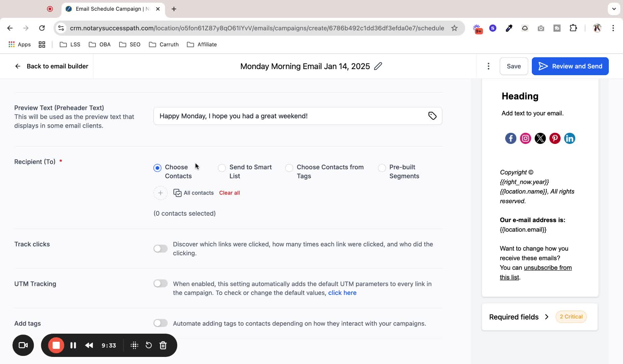Image resolution: width=623 pixels, height=364 pixels.
Task: Select Pre-built Segments option
Action: pos(382,168)
